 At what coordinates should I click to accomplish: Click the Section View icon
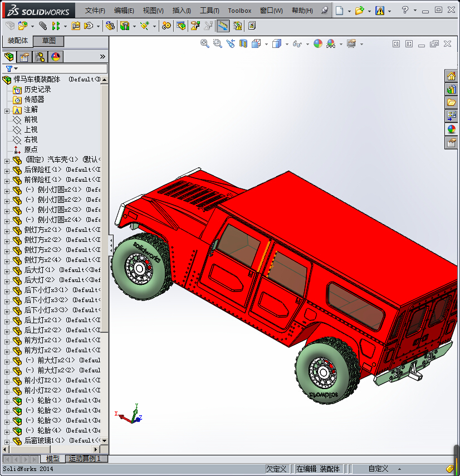243,43
